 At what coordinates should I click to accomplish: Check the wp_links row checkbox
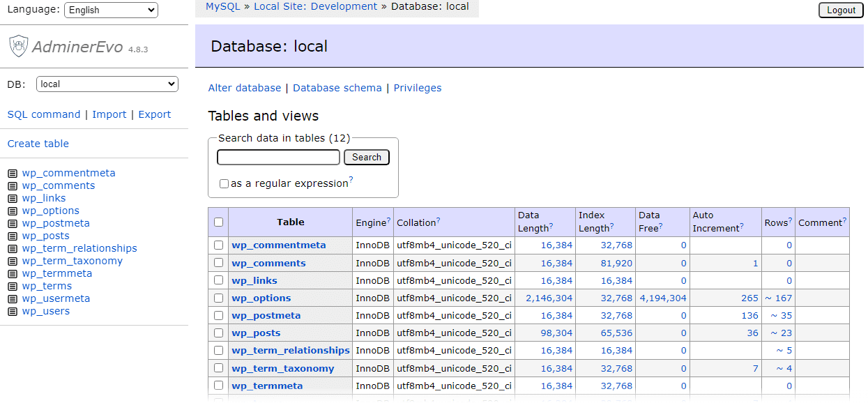[x=218, y=280]
